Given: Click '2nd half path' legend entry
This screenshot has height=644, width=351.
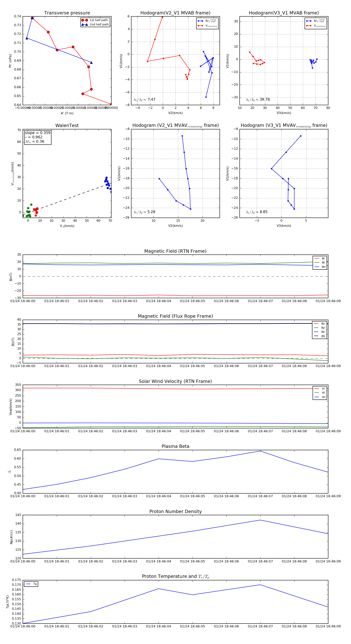Looking at the screenshot, I should (x=95, y=25).
